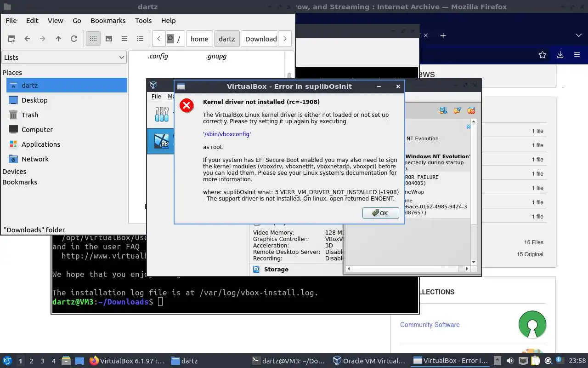Click the '/sbin/vboxconfig' link in the error dialog

[x=227, y=134]
